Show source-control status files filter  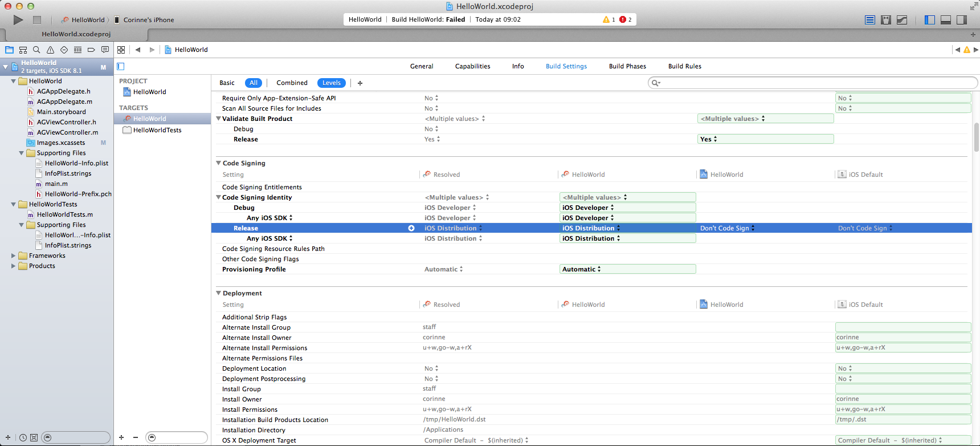coord(34,437)
